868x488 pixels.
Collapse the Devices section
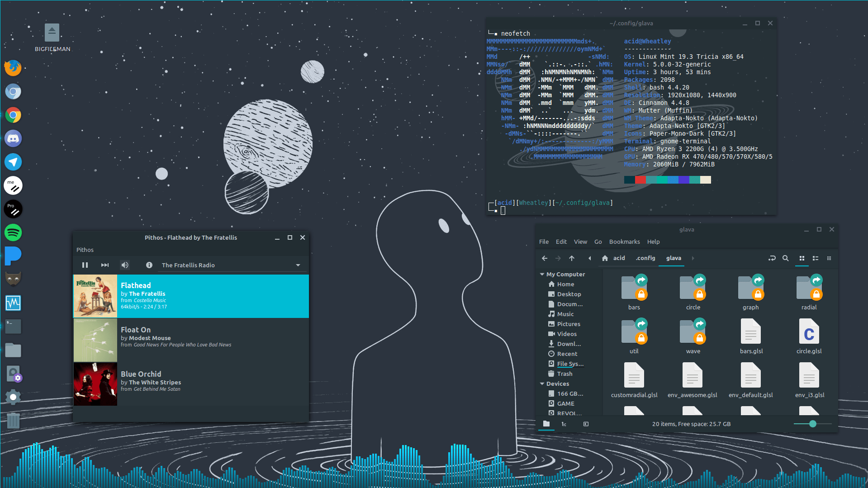(542, 383)
